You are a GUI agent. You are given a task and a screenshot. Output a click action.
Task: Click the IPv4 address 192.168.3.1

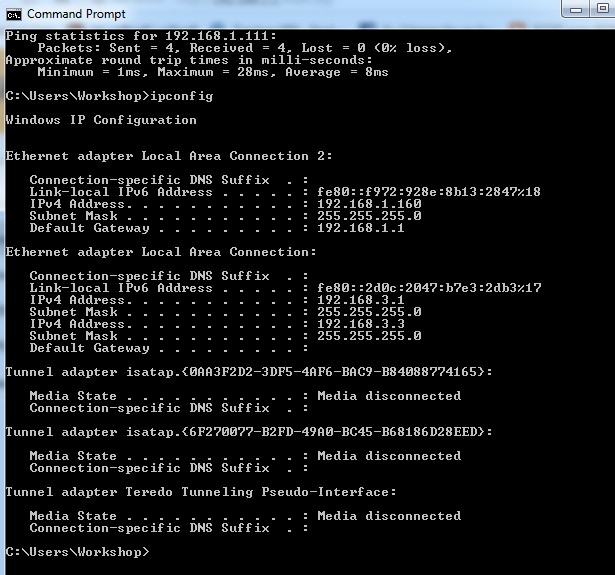[360, 300]
